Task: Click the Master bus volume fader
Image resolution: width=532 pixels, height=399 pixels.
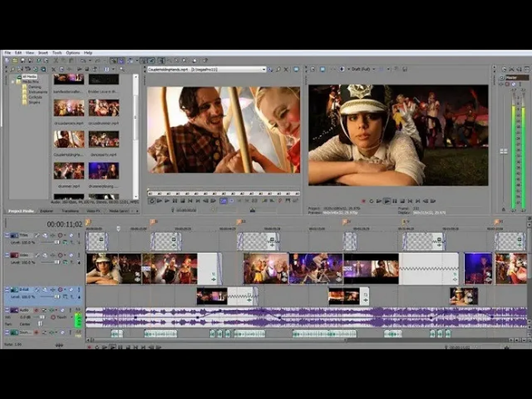Action: pyautogui.click(x=503, y=151)
